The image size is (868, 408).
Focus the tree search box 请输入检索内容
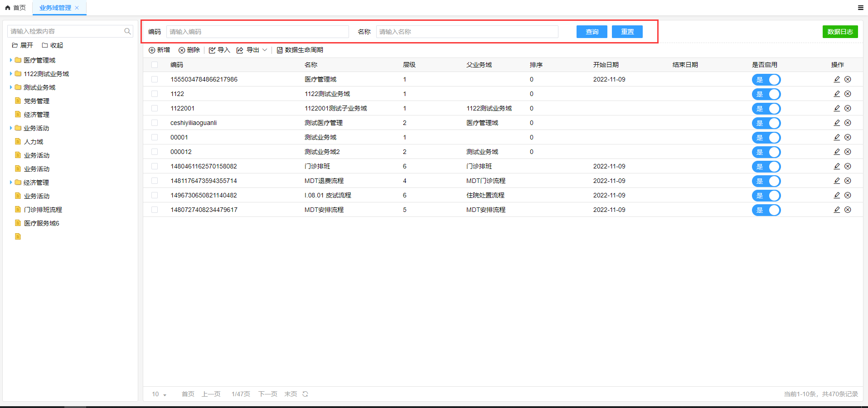[70, 31]
